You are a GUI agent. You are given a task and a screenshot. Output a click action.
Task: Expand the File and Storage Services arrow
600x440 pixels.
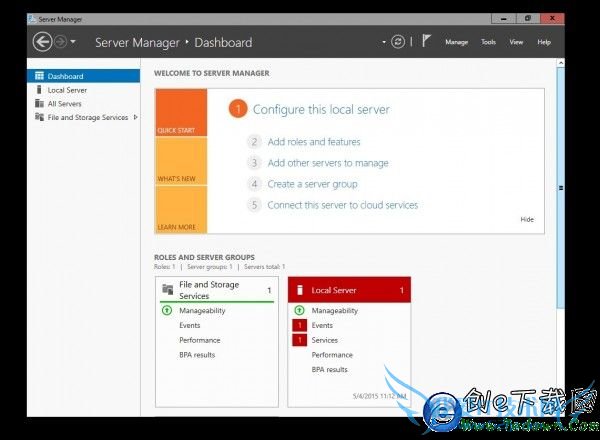[135, 117]
